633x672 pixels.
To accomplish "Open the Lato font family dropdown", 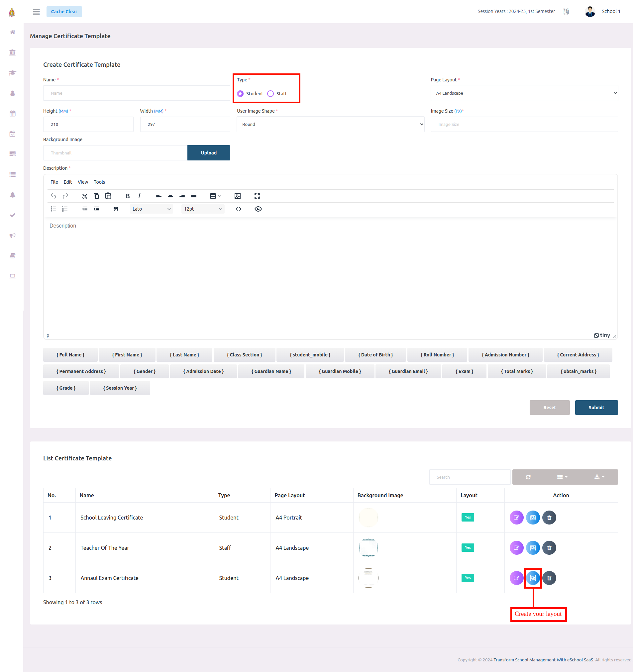I will pos(151,209).
